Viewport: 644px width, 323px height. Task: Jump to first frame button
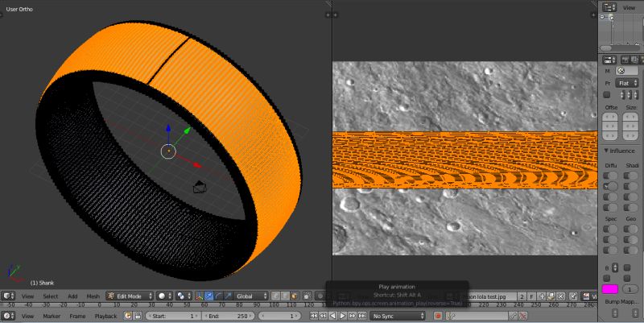(x=314, y=316)
